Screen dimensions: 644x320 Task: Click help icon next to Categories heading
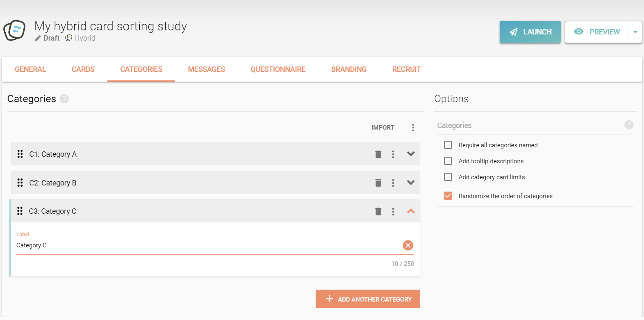click(64, 99)
